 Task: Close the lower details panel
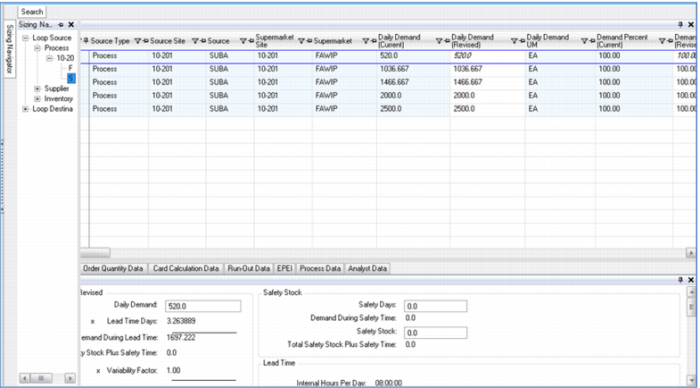[691, 280]
